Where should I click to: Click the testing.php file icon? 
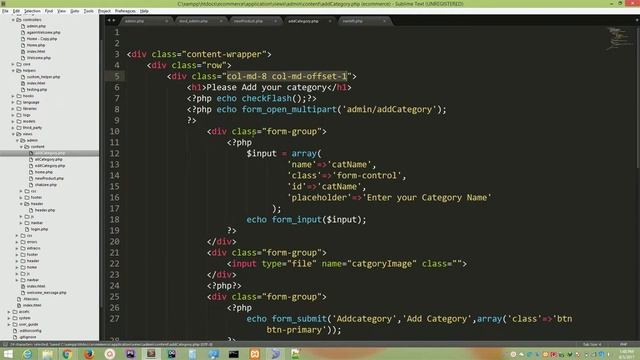tap(23, 89)
